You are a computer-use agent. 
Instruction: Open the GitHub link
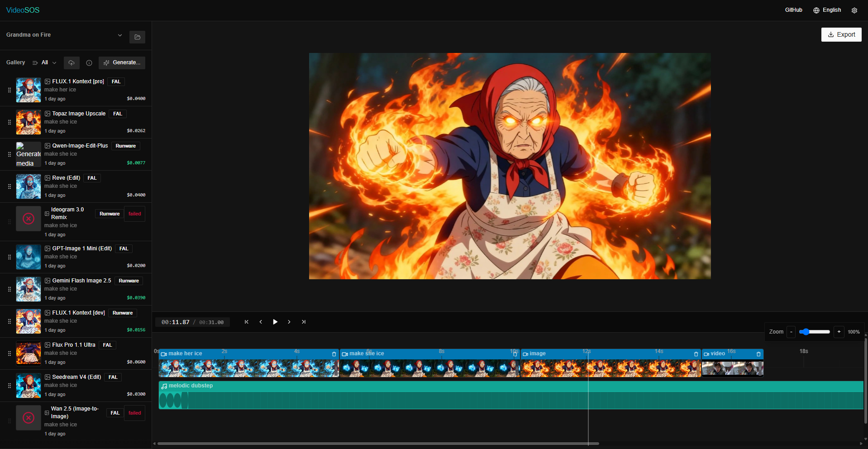click(x=793, y=10)
